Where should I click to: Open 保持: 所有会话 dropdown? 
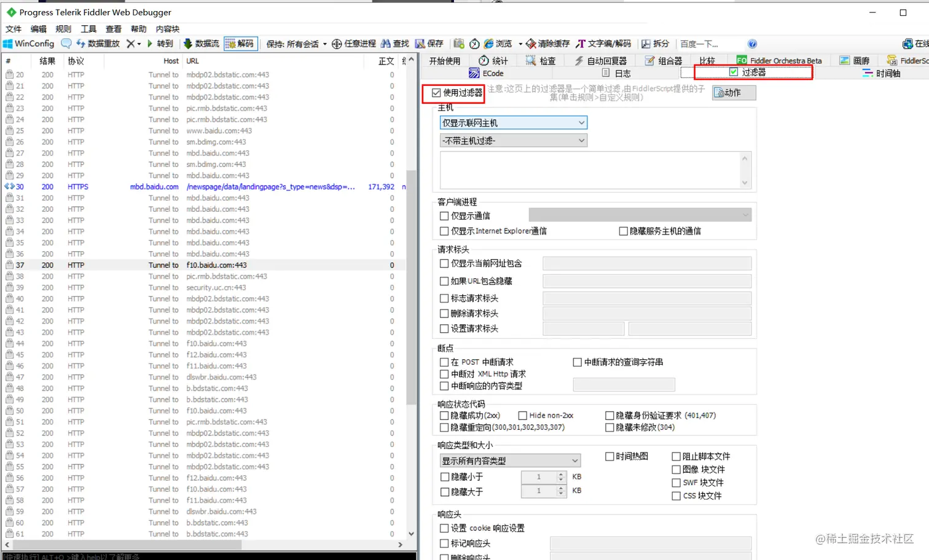296,44
